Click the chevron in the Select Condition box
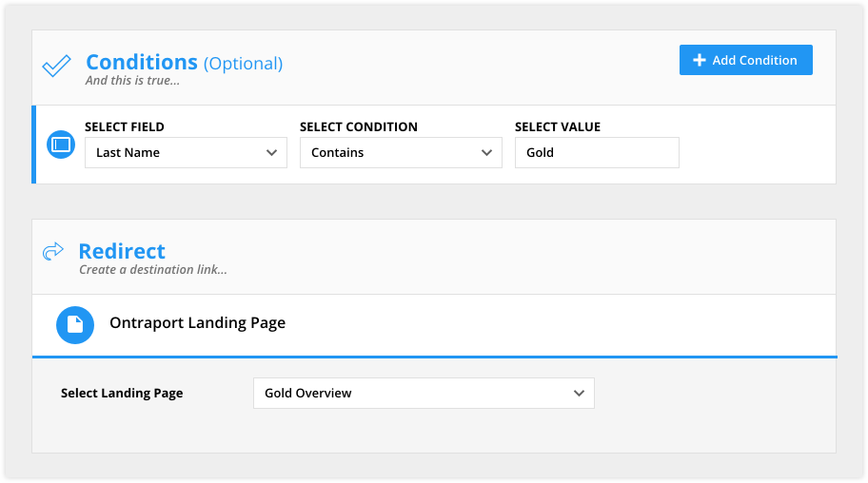The height and width of the screenshot is (483, 868). [486, 153]
